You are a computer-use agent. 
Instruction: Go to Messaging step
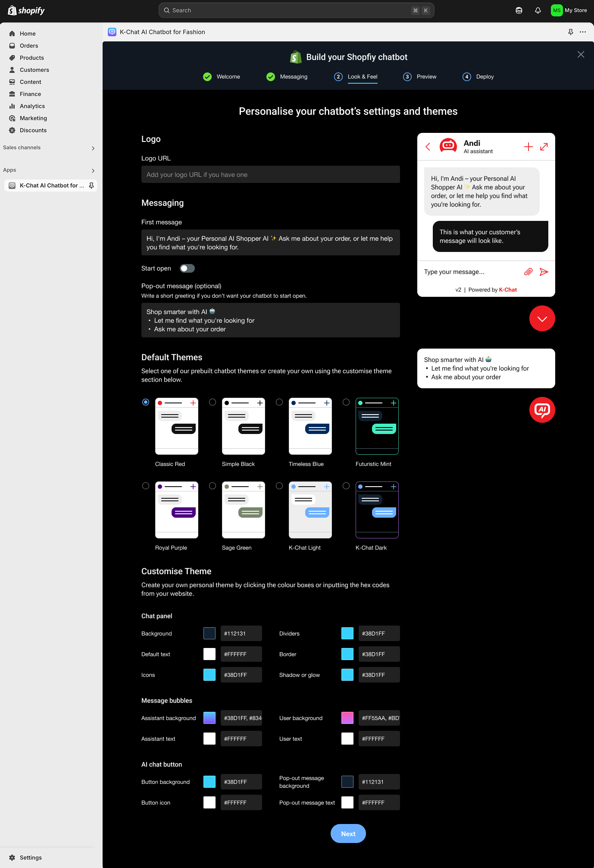click(287, 77)
